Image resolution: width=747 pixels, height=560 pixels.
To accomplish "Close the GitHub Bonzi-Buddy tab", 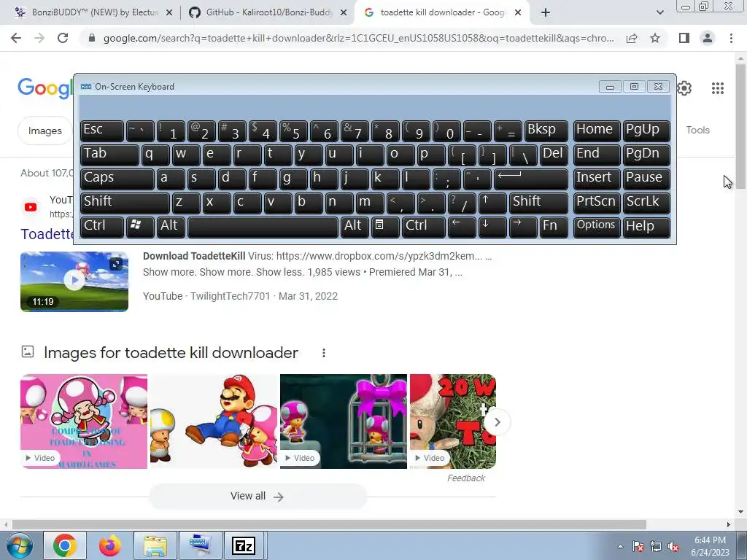I will click(x=344, y=13).
